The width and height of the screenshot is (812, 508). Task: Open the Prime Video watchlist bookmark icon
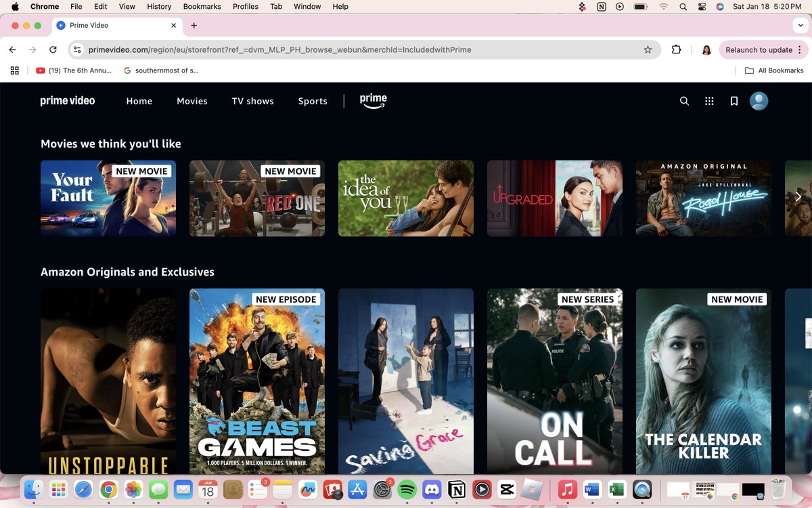pos(734,101)
